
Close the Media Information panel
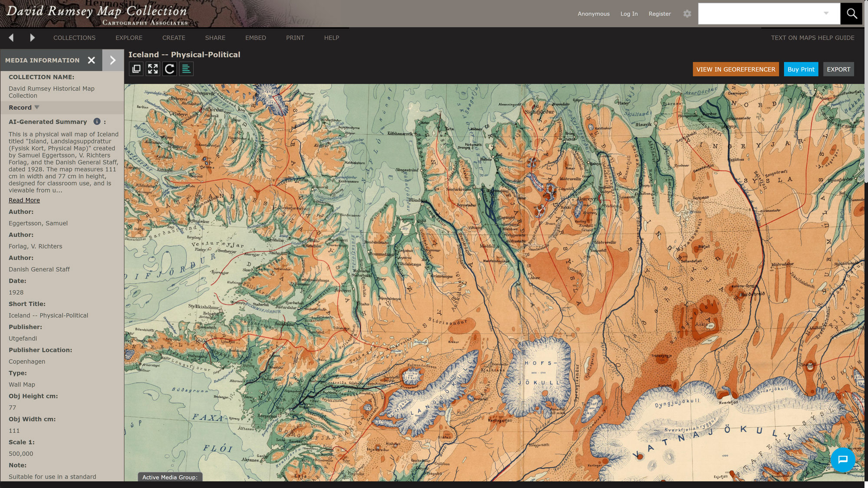(92, 60)
